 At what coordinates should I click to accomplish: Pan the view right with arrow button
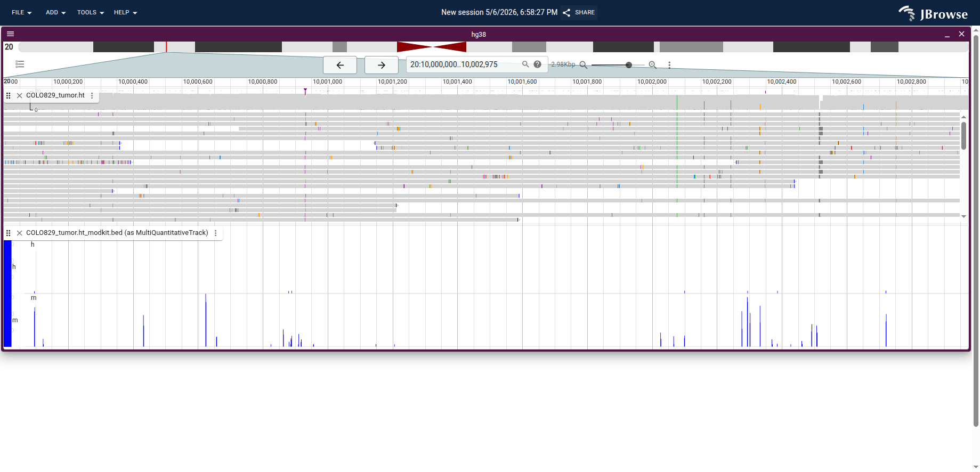pyautogui.click(x=382, y=65)
